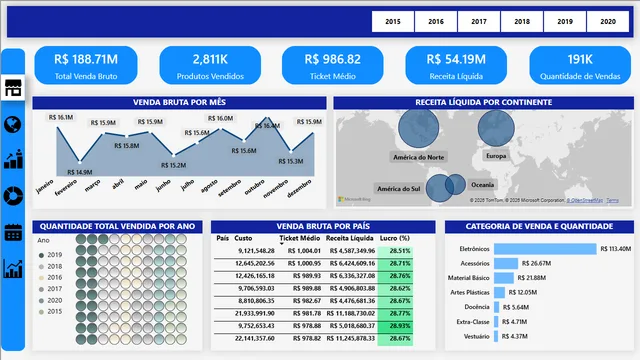
Task: Open the bar-growth chart page icon
Action: tap(13, 159)
